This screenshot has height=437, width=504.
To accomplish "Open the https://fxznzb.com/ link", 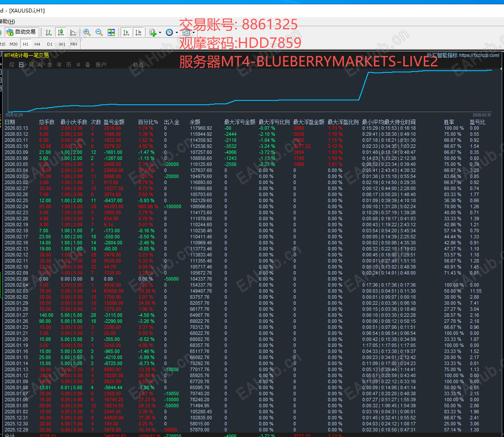I will 479,55.
